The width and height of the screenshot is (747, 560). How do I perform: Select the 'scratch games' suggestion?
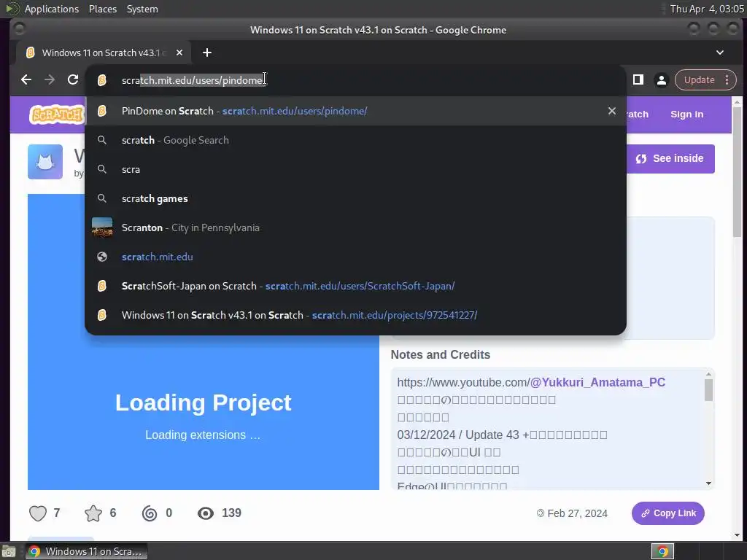pyautogui.click(x=355, y=198)
